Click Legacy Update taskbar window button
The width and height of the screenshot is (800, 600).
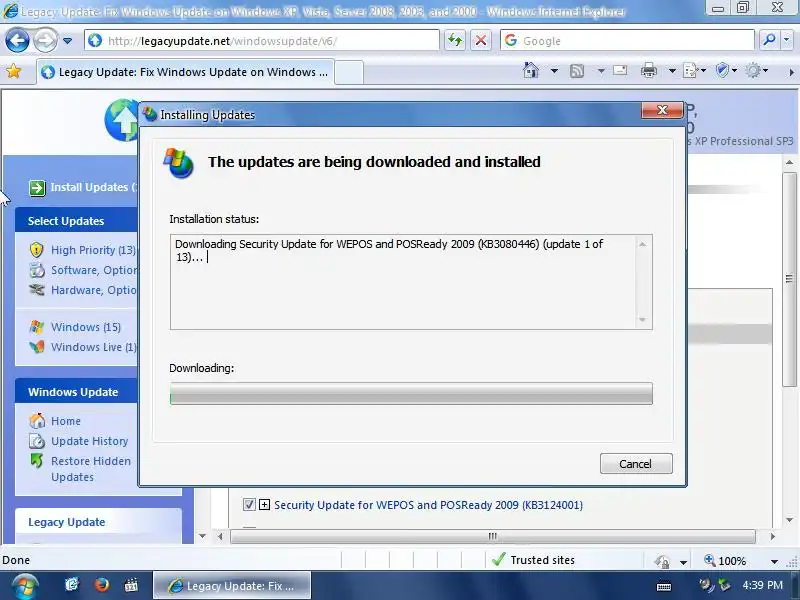(x=232, y=585)
